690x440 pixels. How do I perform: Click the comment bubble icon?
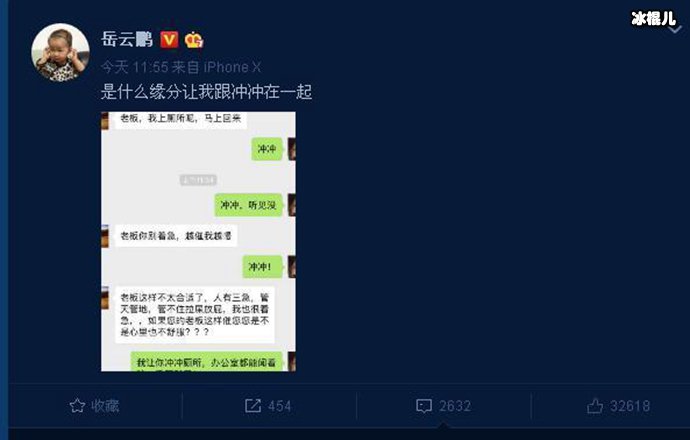click(424, 406)
